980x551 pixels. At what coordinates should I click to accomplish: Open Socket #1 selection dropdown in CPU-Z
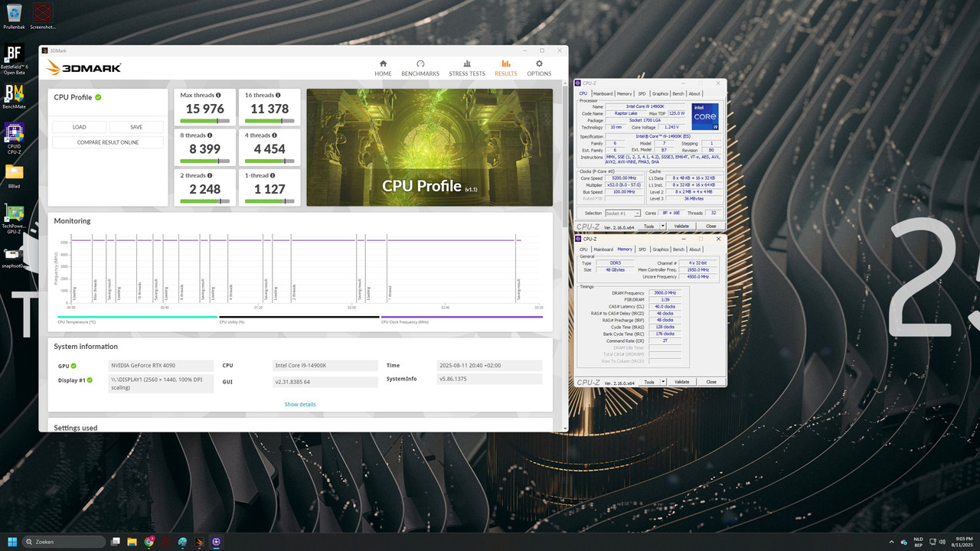(622, 214)
